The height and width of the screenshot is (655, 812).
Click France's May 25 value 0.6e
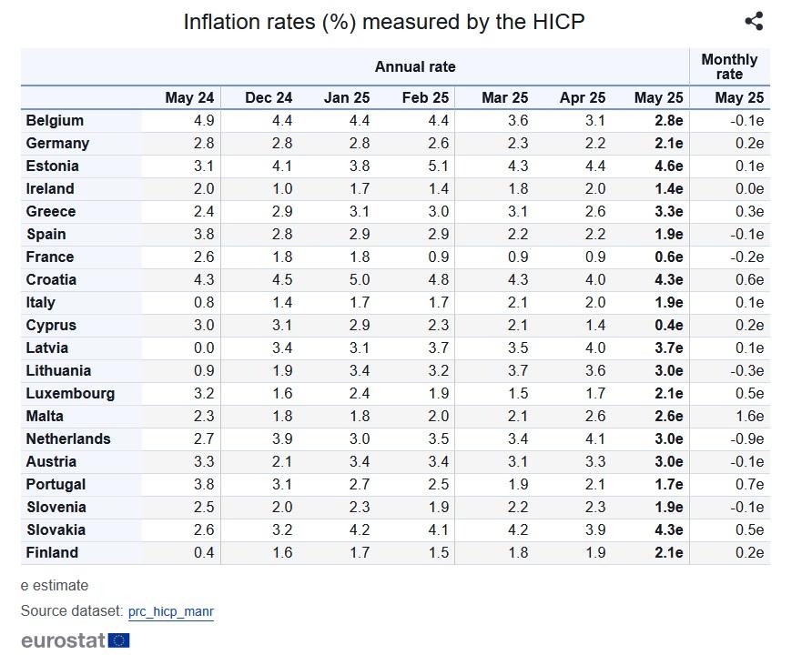[x=668, y=257]
